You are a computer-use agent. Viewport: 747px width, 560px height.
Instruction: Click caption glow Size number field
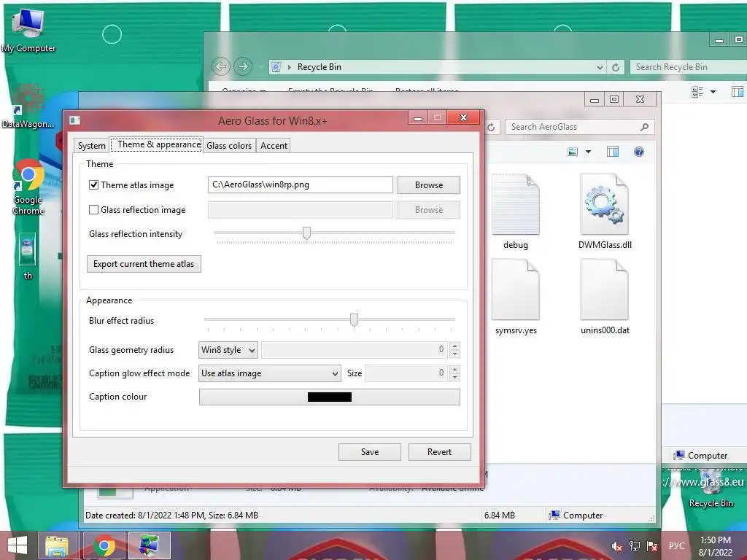point(407,373)
